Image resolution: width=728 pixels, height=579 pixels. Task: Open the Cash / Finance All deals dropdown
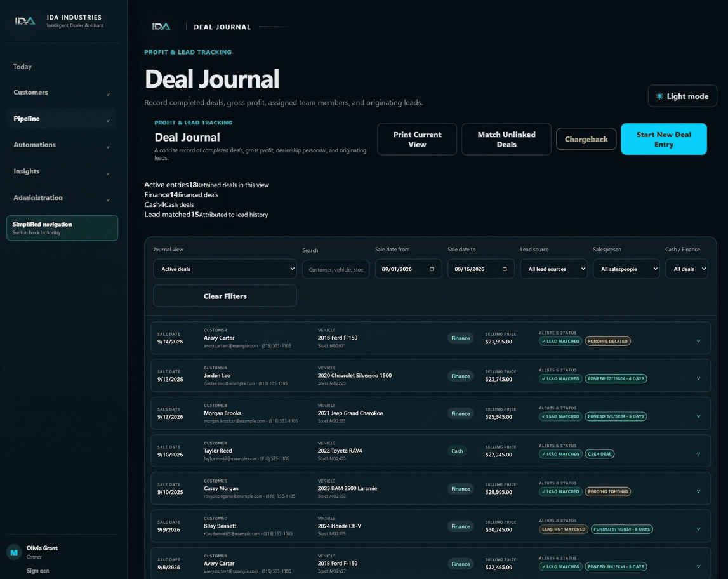[x=686, y=269]
